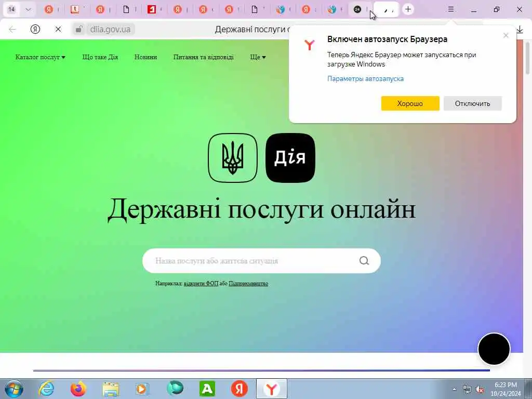The image size is (532, 399).
Task: Click the Отключить button
Action: [x=473, y=103]
